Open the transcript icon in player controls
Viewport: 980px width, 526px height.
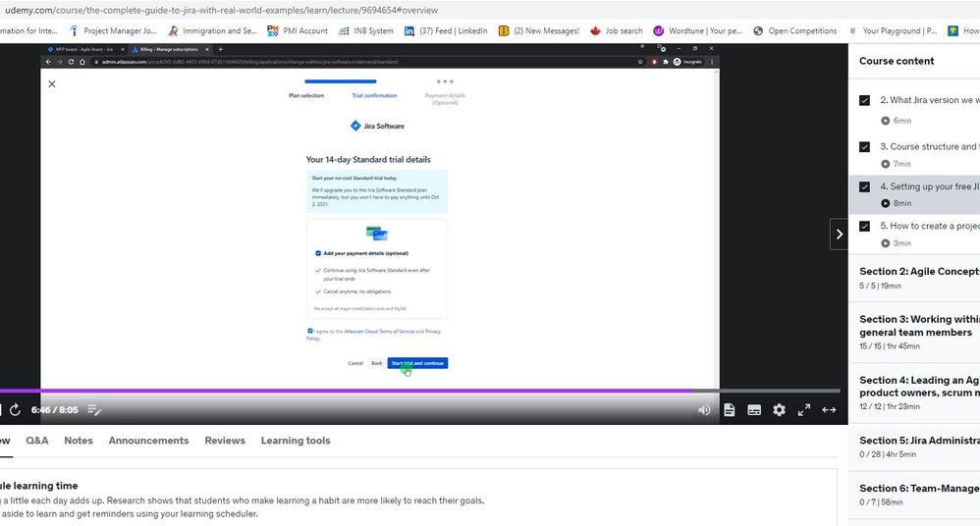click(730, 410)
